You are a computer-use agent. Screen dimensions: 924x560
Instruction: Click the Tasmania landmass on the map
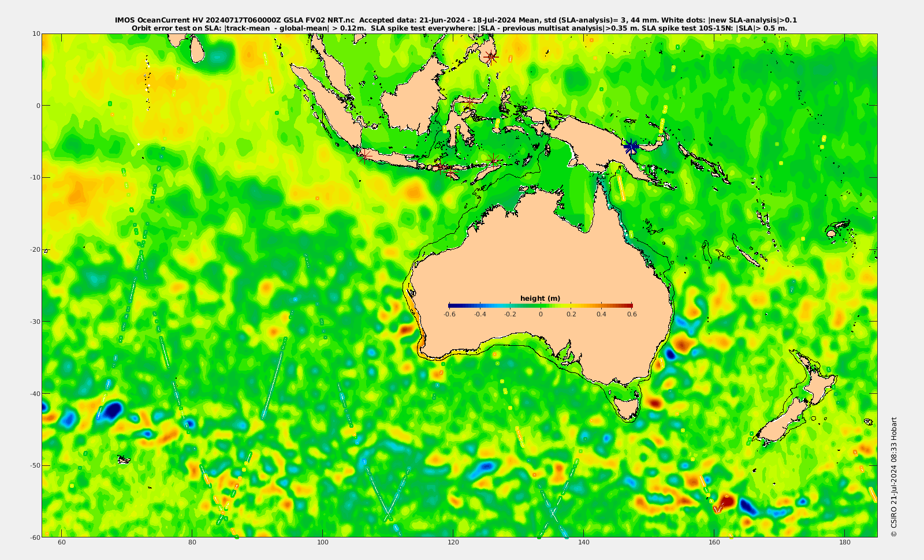click(627, 406)
